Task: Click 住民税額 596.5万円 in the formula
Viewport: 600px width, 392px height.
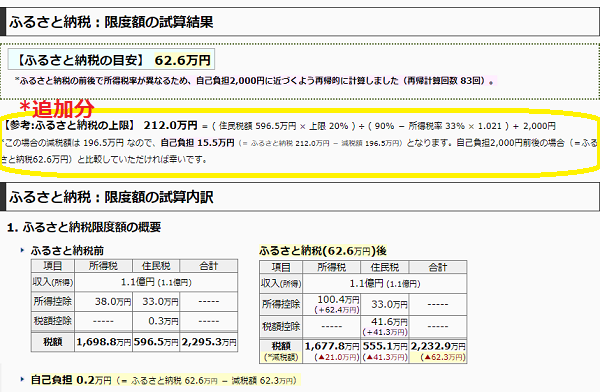Action: [258, 126]
